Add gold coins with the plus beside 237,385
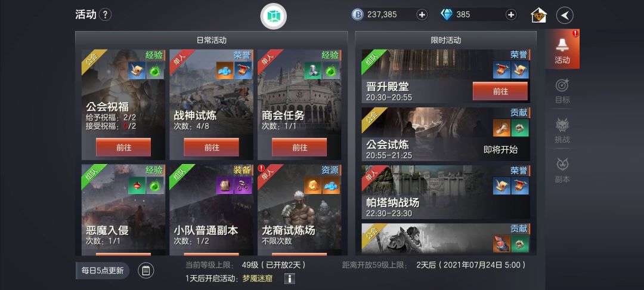 coord(422,15)
